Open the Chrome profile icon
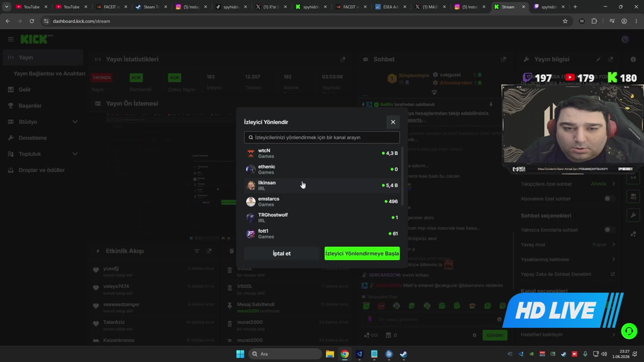Screen dimensions: 644x362 point(624,21)
